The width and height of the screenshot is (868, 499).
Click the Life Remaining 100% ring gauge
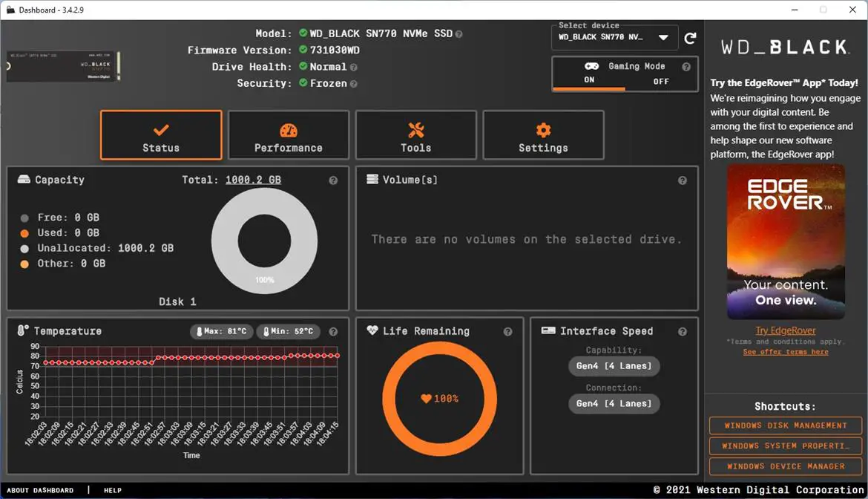coord(439,399)
